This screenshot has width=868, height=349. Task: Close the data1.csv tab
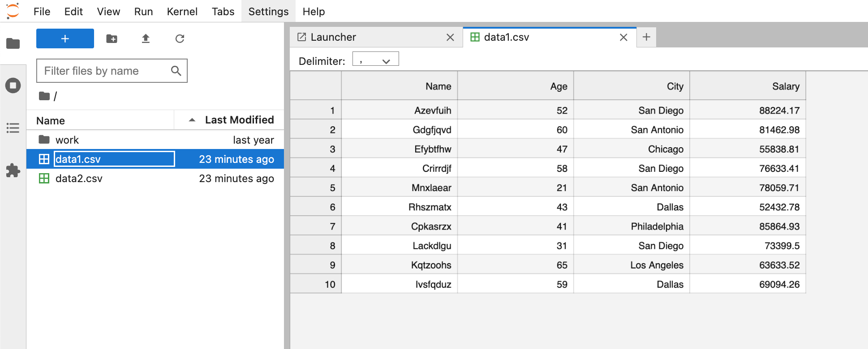623,38
